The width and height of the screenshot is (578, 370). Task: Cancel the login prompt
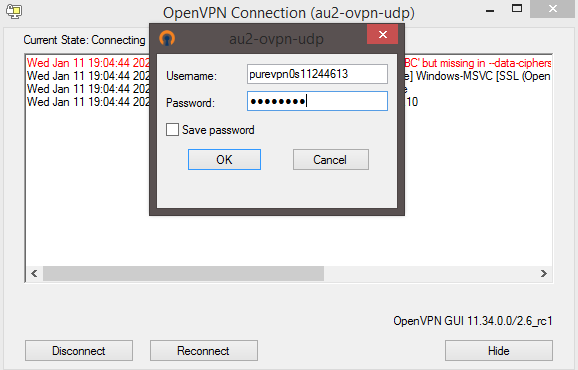click(x=331, y=160)
